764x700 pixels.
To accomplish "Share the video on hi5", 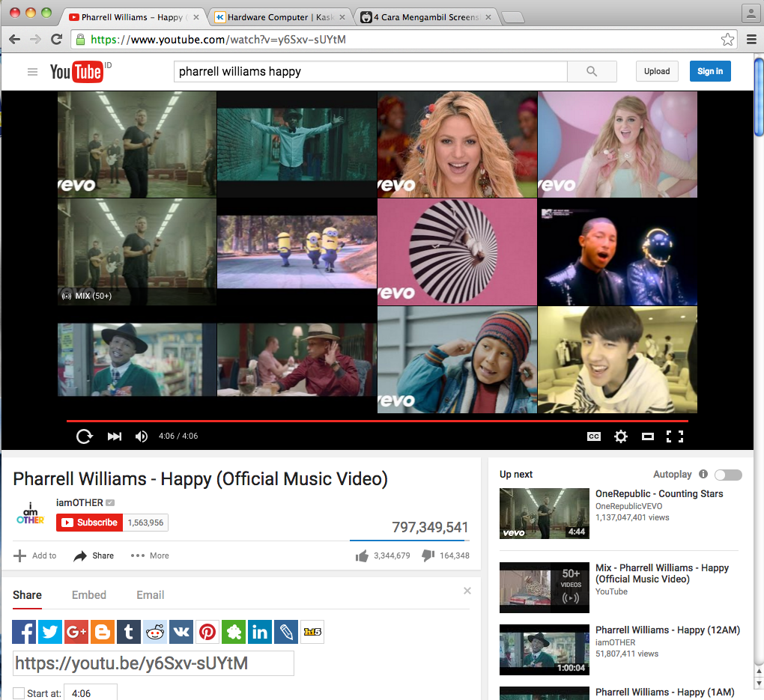I will pyautogui.click(x=312, y=632).
